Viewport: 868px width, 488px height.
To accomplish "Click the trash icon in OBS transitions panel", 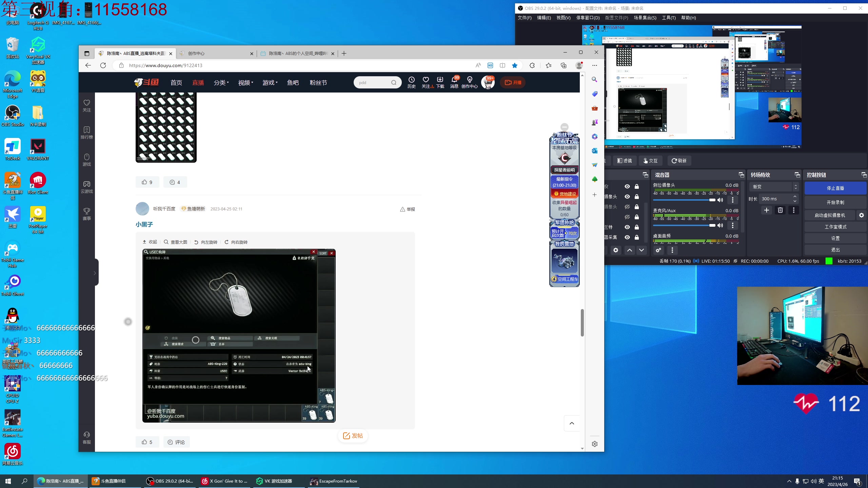I will pyautogui.click(x=780, y=210).
